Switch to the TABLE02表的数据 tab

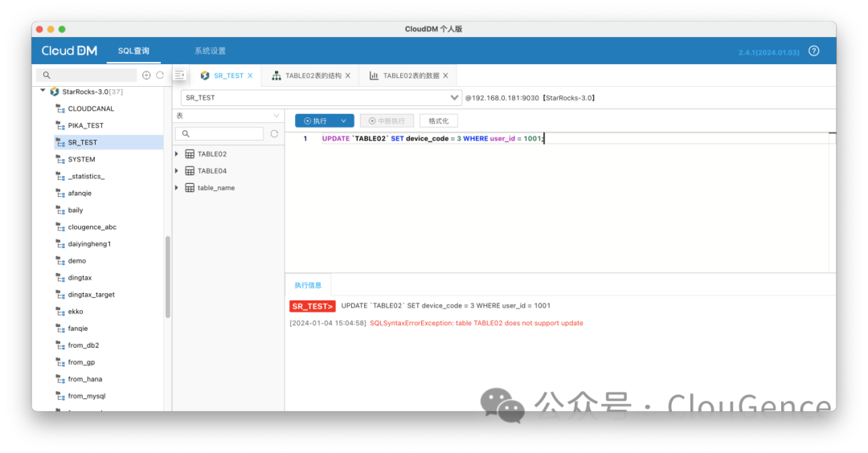click(x=411, y=75)
